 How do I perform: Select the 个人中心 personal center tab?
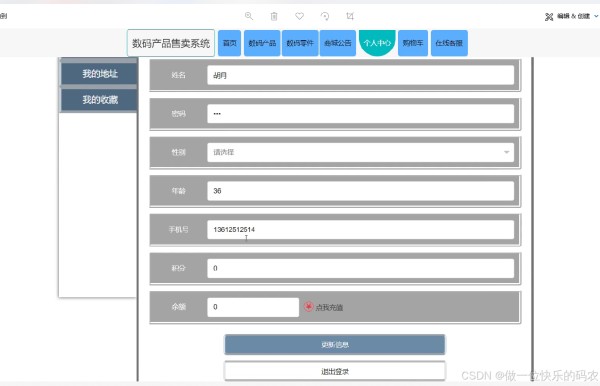377,43
